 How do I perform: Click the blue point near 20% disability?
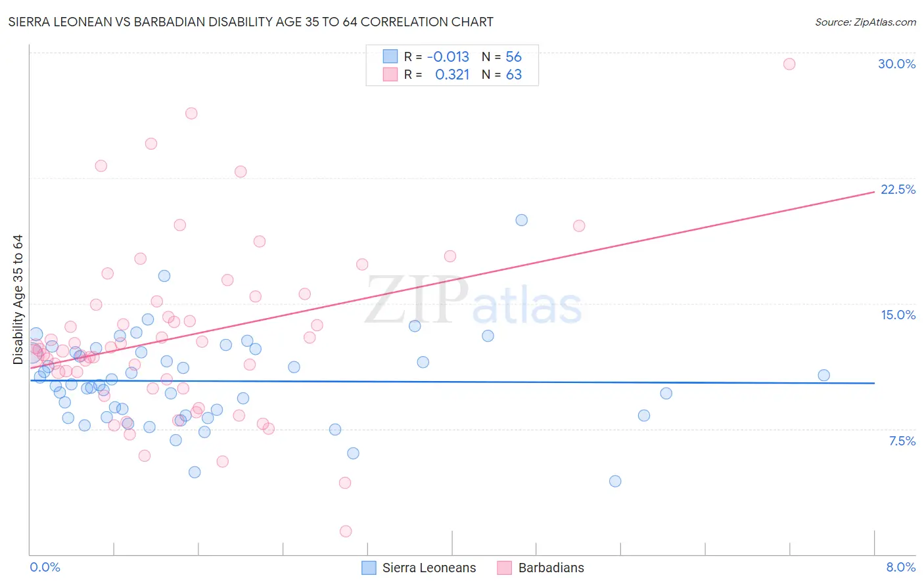[x=522, y=220]
